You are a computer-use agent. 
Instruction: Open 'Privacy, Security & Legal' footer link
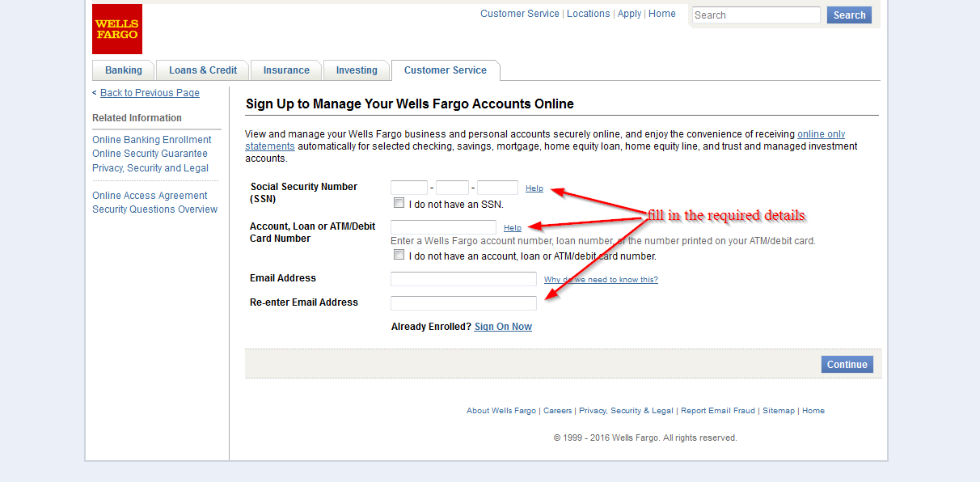[626, 411]
